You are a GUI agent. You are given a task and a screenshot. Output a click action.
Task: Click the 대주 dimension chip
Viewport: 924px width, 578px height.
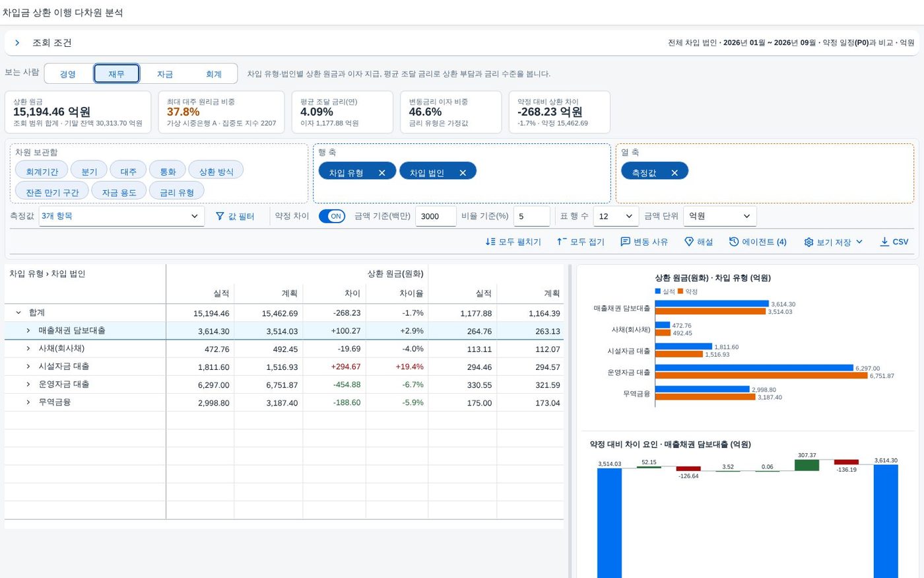tap(128, 171)
